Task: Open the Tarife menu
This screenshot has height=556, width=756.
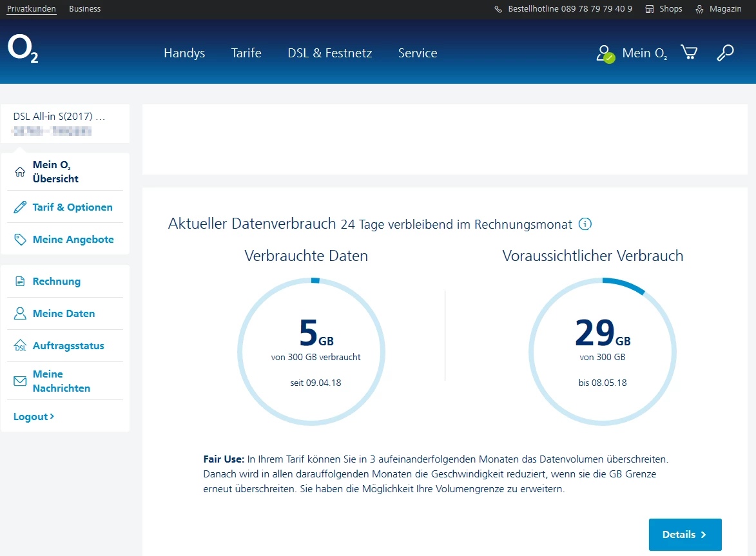Action: tap(246, 53)
